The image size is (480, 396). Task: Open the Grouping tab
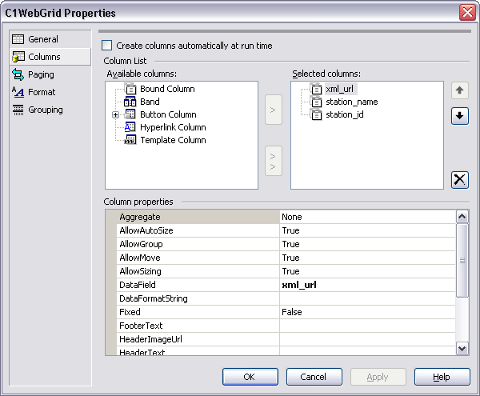50,110
